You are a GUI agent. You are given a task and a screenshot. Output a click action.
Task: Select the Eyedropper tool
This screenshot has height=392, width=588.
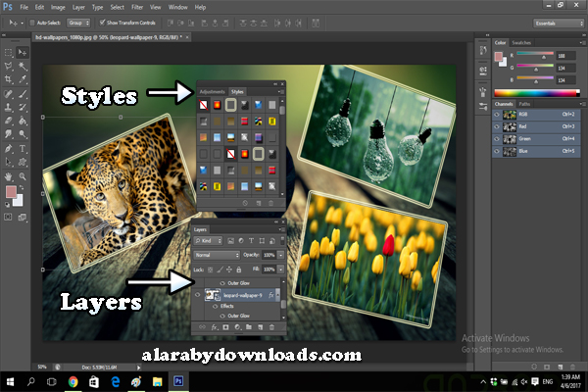pyautogui.click(x=23, y=79)
